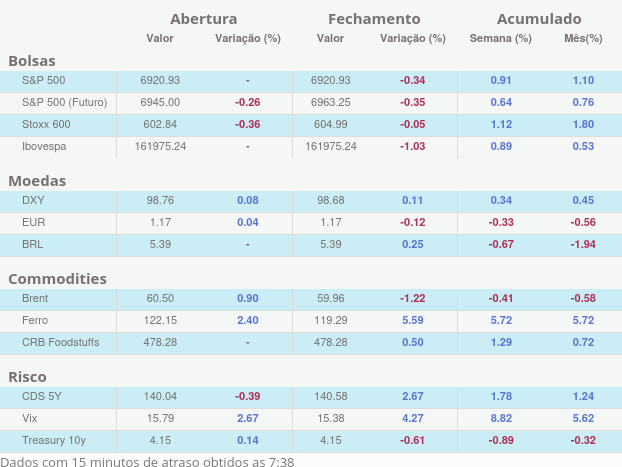The image size is (622, 467).
Task: Select the CDS 5Y row label
Action: click(x=41, y=396)
